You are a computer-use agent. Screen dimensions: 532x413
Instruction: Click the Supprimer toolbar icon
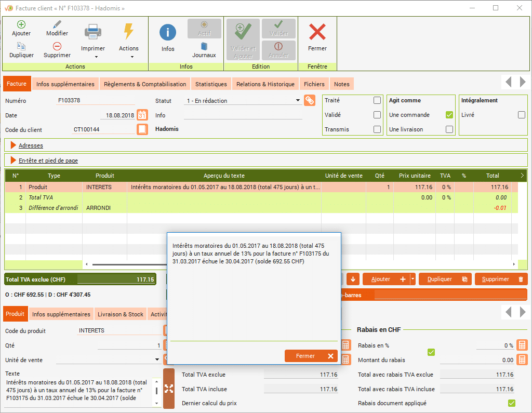[57, 47]
